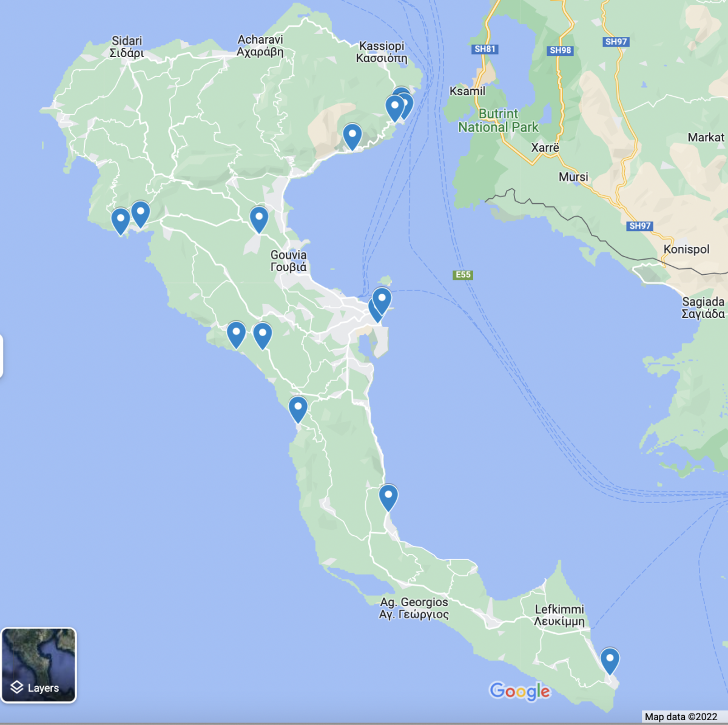
Task: Click the Acharavi place label
Action: pos(260,46)
